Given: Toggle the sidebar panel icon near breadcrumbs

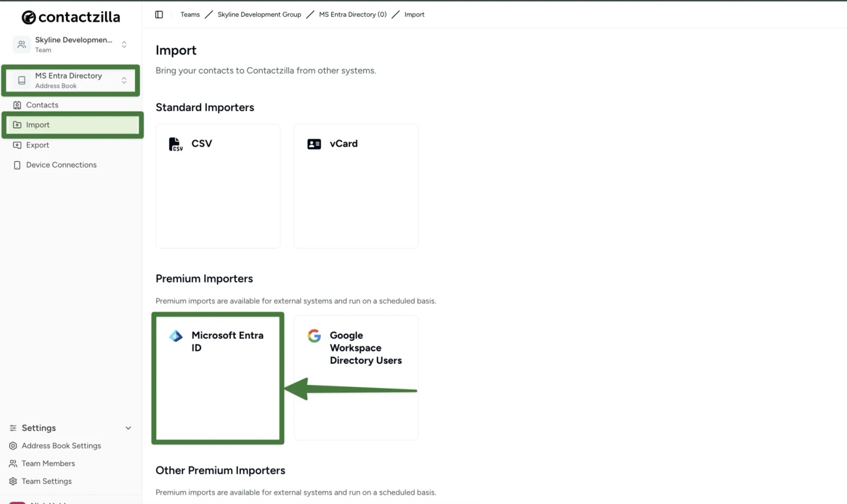Looking at the screenshot, I should pos(158,14).
